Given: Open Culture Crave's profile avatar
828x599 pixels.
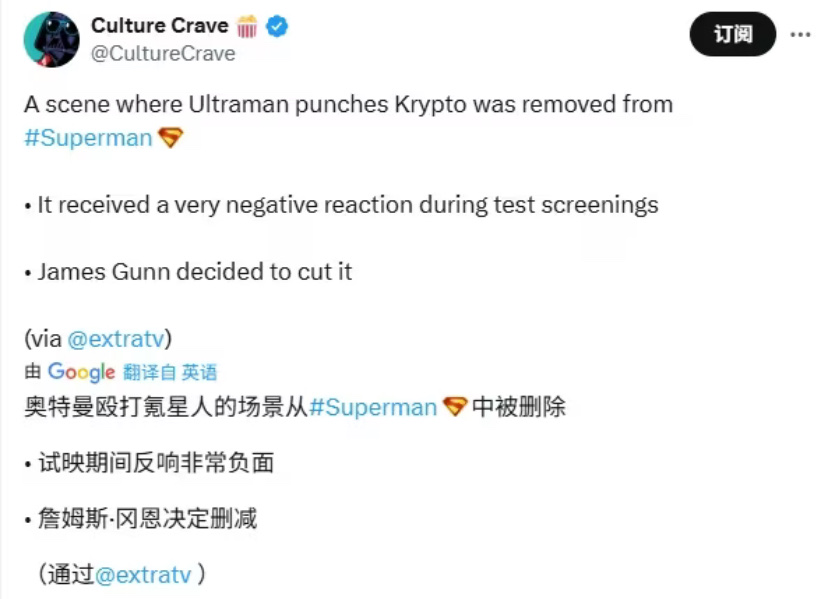Looking at the screenshot, I should pos(52,40).
